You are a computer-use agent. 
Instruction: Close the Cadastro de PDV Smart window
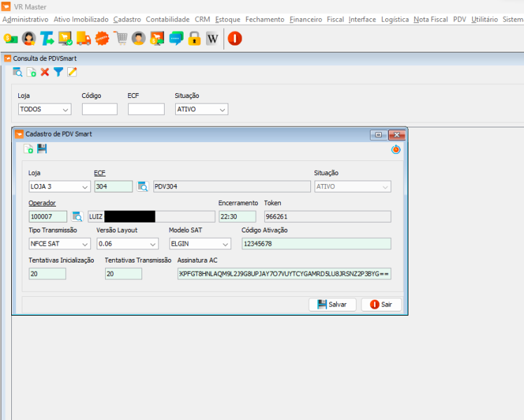[x=397, y=135]
